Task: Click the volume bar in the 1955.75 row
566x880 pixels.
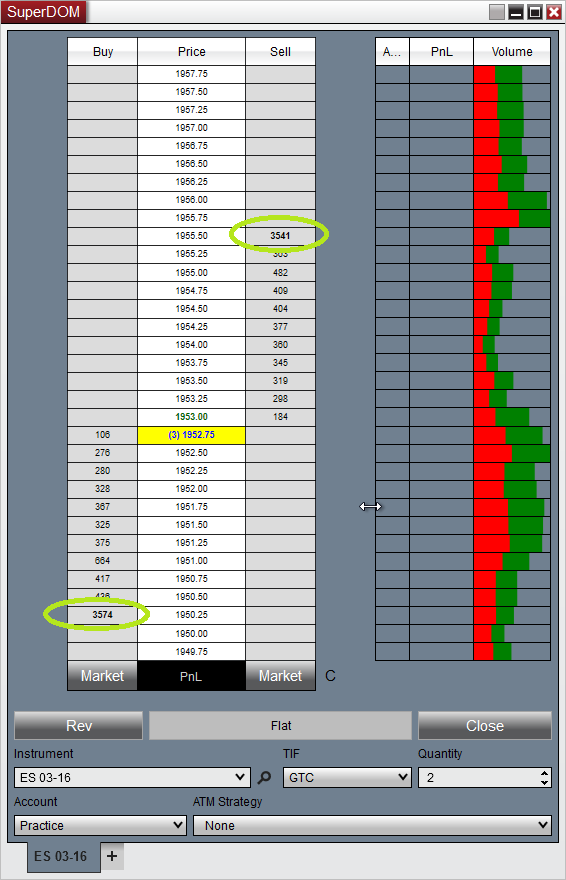Action: 512,218
